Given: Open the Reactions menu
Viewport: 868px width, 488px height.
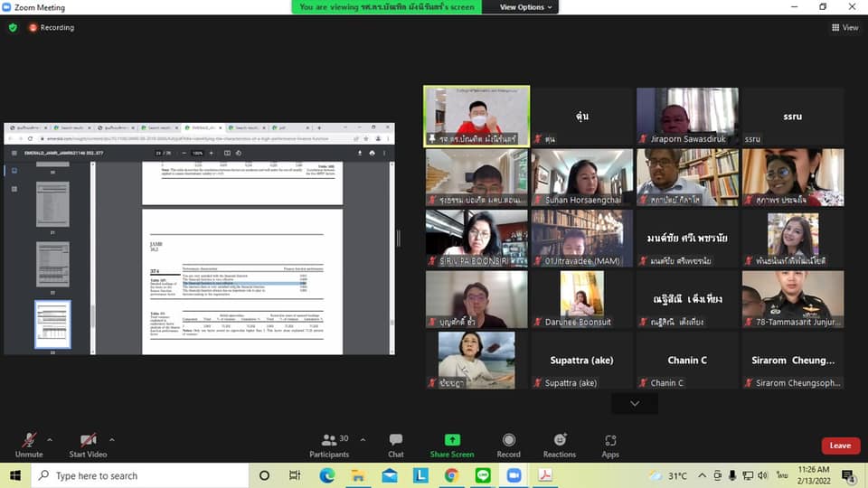Looking at the screenshot, I should tap(560, 445).
